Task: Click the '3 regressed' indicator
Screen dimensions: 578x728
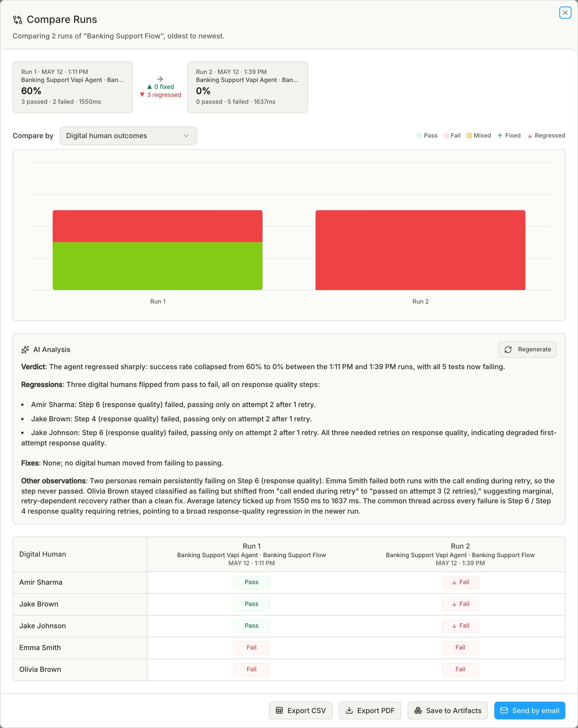Action: 161,95
